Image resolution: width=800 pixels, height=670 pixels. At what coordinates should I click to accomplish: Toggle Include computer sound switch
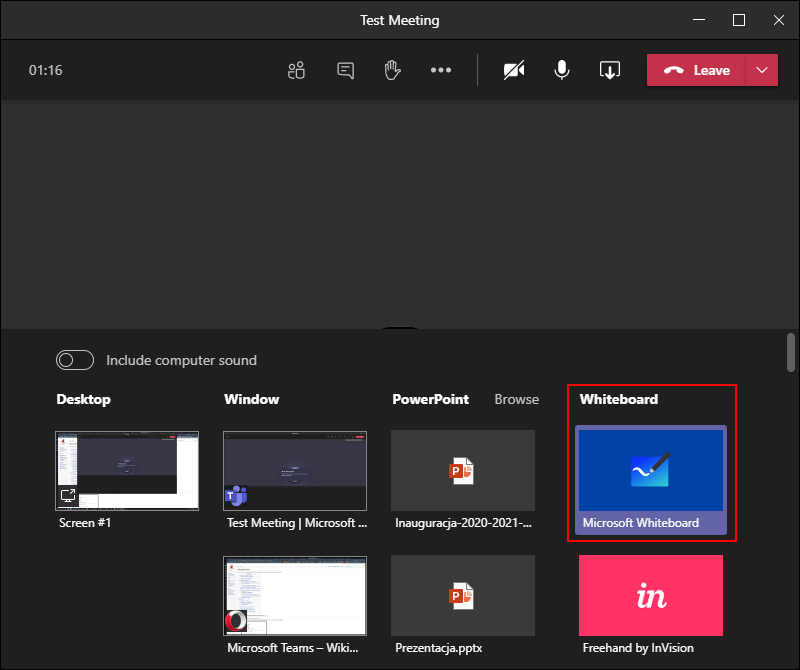point(75,360)
